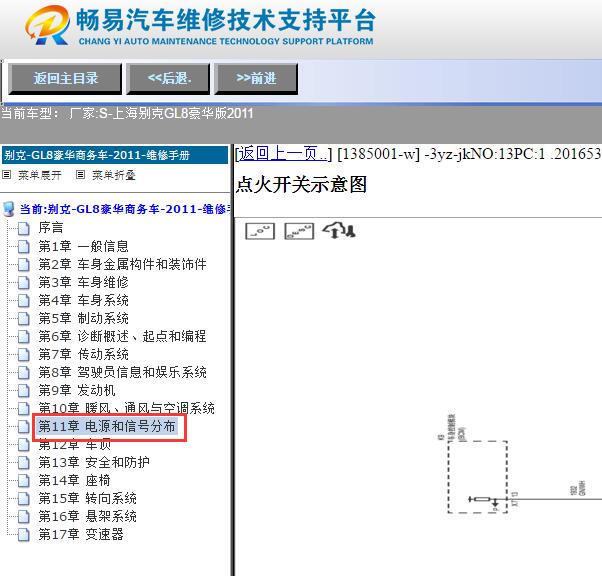Select 第7章 传动系统

tap(83, 354)
